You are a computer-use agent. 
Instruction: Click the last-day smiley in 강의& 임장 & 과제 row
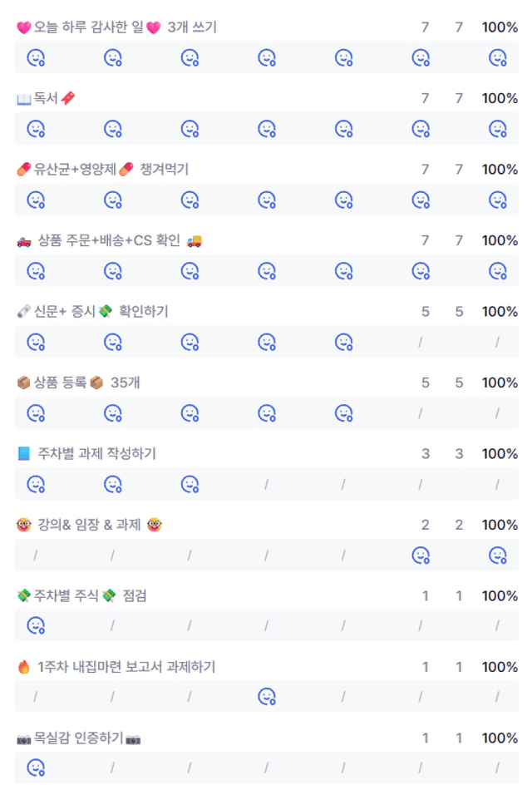(x=498, y=555)
